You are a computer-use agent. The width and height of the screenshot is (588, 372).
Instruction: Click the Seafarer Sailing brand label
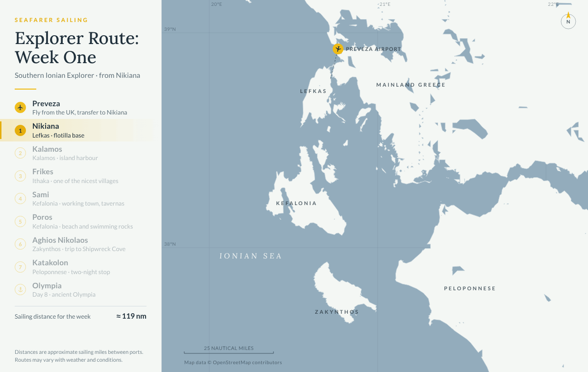click(x=51, y=20)
